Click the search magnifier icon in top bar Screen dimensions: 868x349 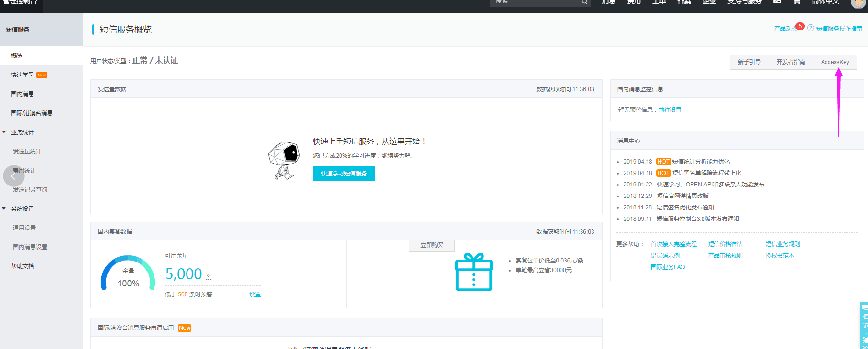pyautogui.click(x=584, y=2)
